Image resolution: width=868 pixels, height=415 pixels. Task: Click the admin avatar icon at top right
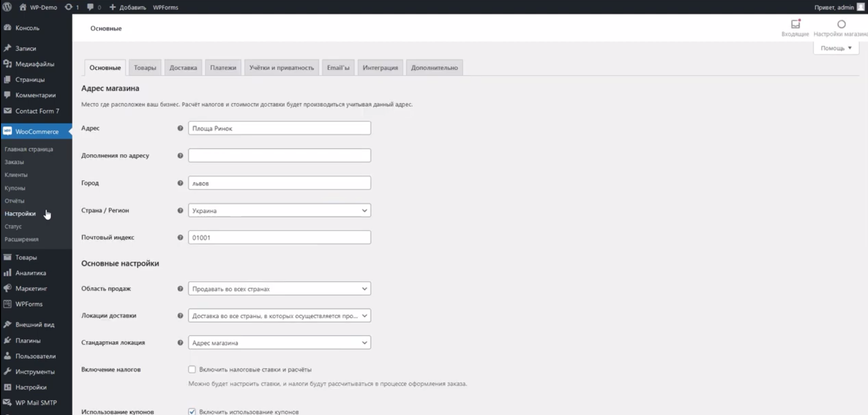point(860,7)
